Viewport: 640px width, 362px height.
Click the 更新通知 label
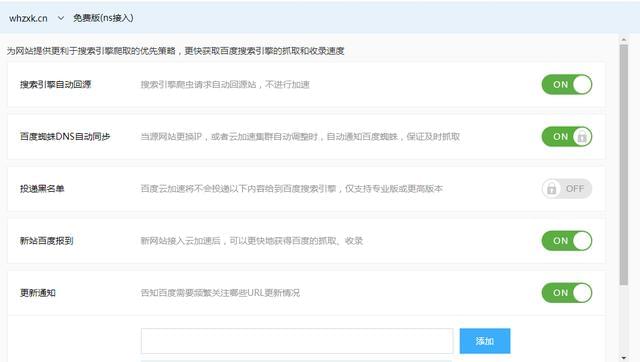[x=38, y=293]
